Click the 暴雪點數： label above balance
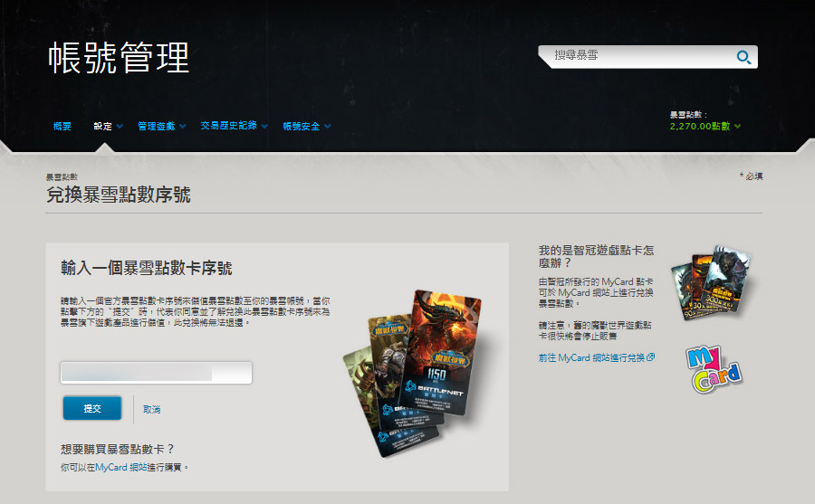 coord(688,114)
